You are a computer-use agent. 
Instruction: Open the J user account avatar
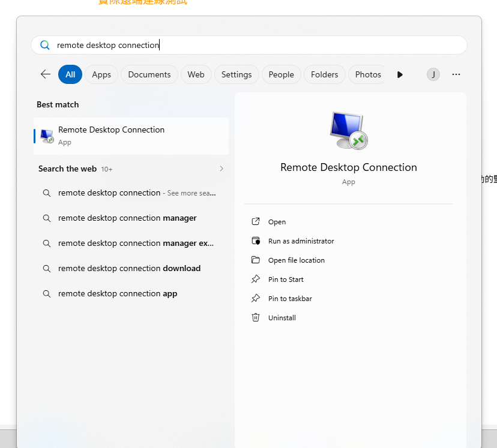click(433, 74)
